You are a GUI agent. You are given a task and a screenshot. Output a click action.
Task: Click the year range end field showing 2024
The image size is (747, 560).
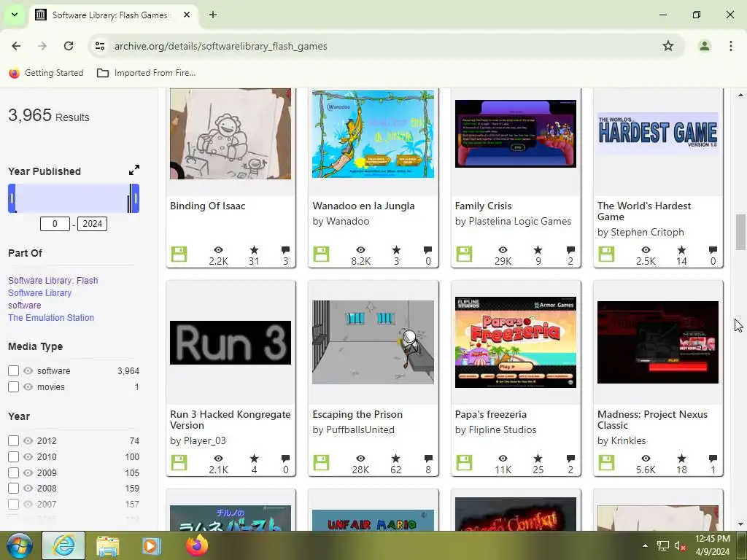pos(92,224)
